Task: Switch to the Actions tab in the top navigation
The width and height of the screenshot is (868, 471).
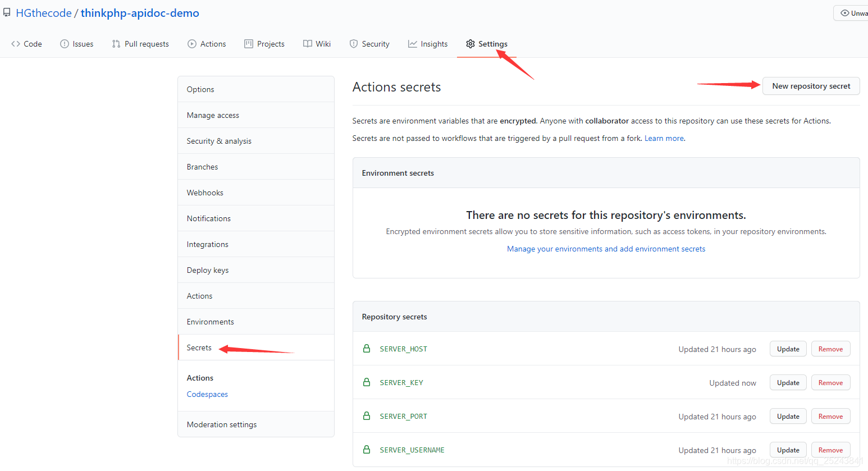Action: point(207,44)
